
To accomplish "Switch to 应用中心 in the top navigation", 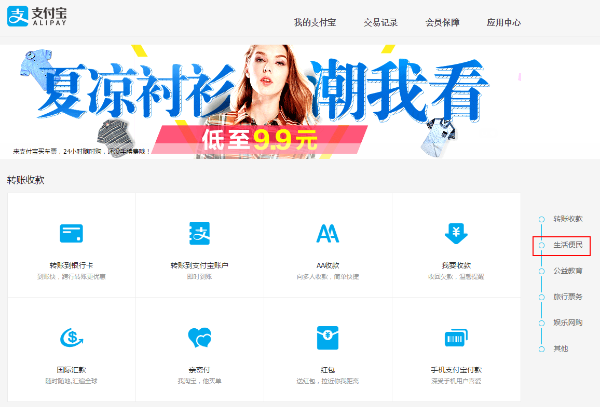I will [x=503, y=21].
